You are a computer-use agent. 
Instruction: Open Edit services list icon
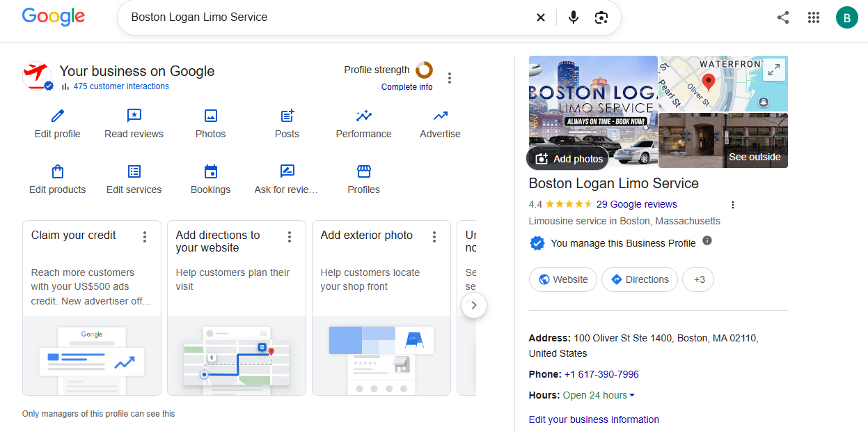134,171
